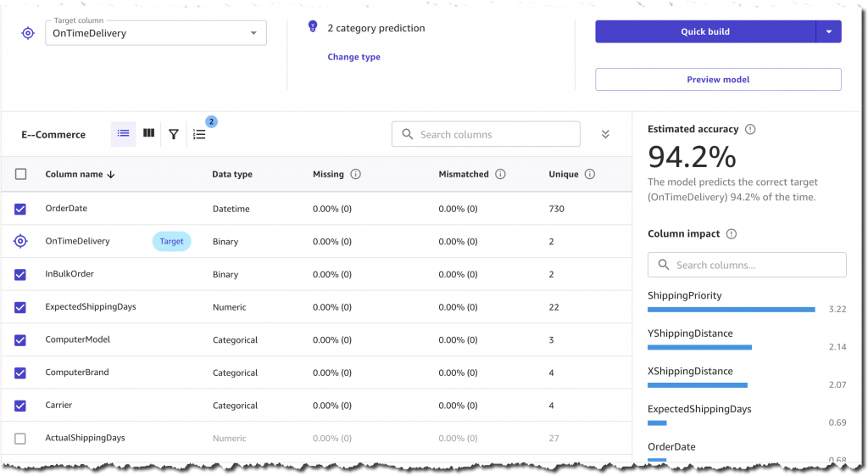Show Column impact info icon
Image resolution: width=868 pixels, height=476 pixels.
tap(732, 234)
